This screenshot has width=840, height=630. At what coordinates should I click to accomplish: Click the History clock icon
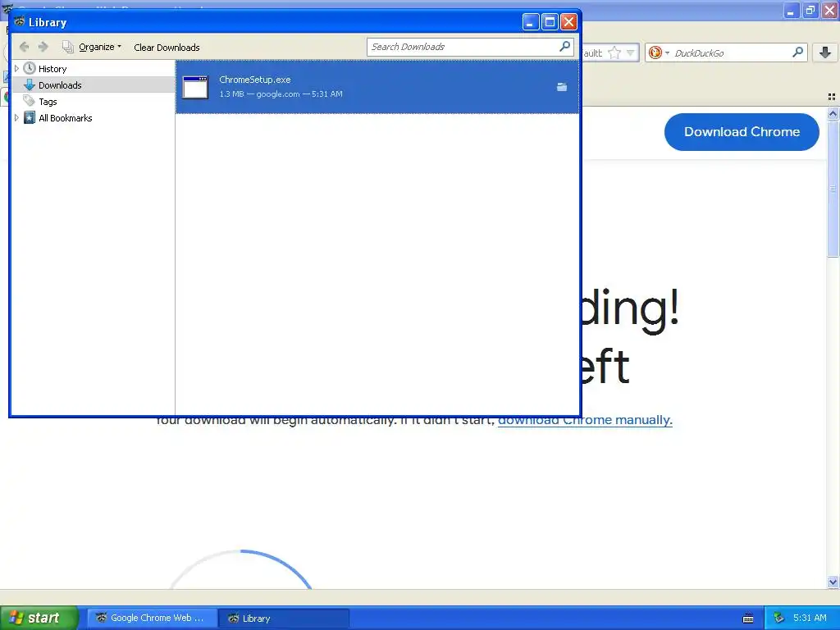click(x=30, y=69)
